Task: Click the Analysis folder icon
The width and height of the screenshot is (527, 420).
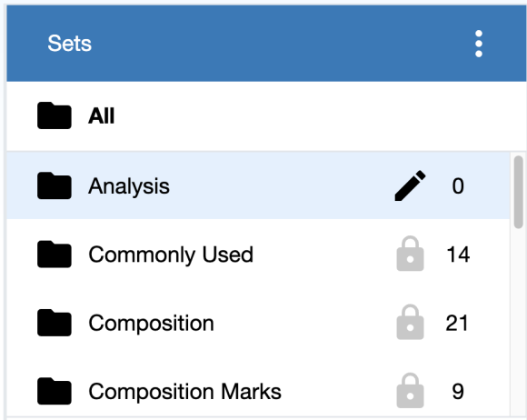Action: 55,185
